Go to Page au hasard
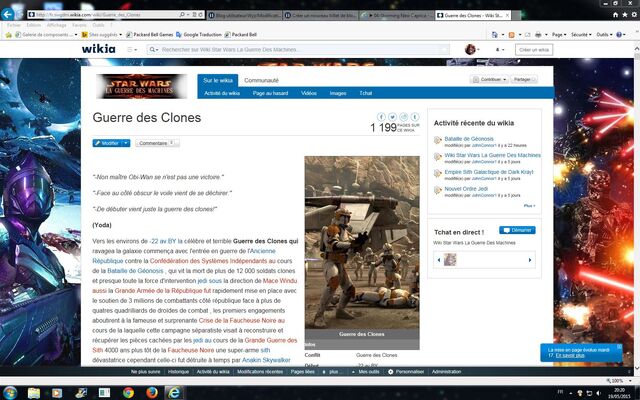The height and width of the screenshot is (400, 640). coord(270,93)
